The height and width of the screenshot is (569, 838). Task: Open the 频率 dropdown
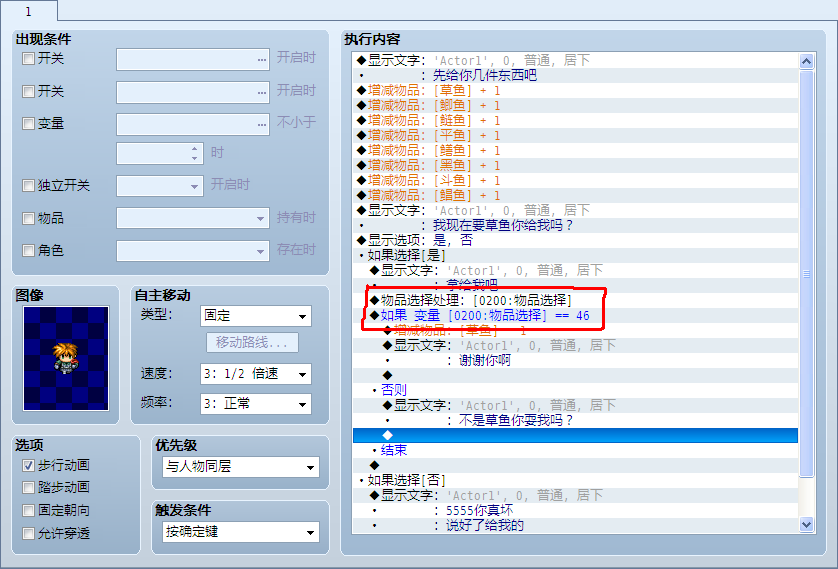[255, 404]
